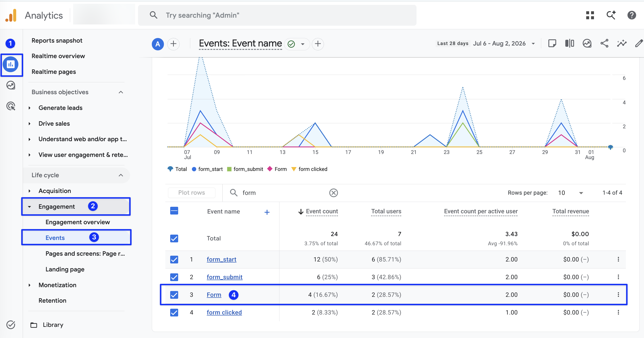The width and height of the screenshot is (644, 338).
Task: Clear the form search filter
Action: pos(333,193)
